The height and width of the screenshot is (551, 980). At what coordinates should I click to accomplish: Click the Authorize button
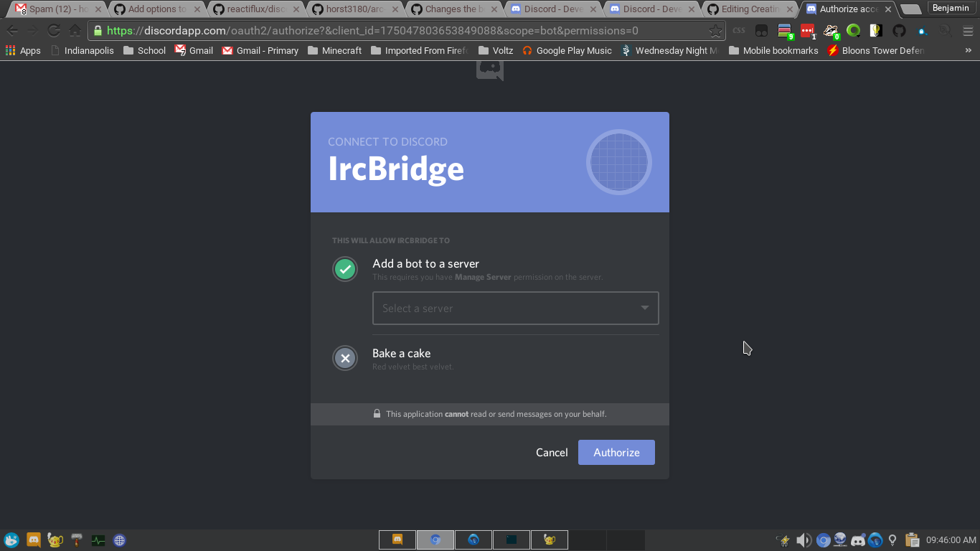point(616,452)
